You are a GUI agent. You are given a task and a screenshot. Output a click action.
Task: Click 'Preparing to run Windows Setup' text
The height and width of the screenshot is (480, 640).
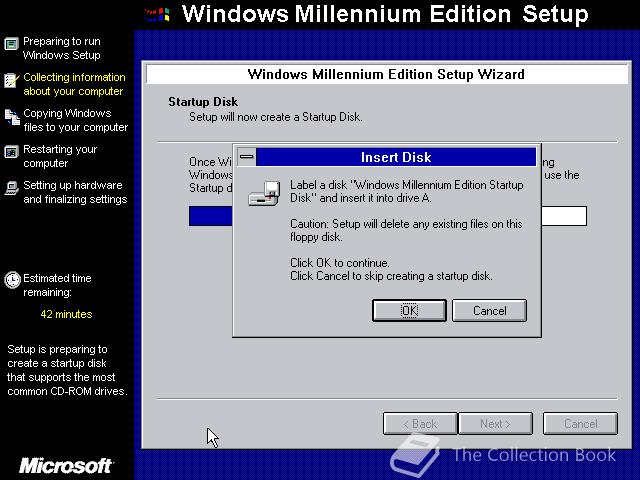(62, 48)
